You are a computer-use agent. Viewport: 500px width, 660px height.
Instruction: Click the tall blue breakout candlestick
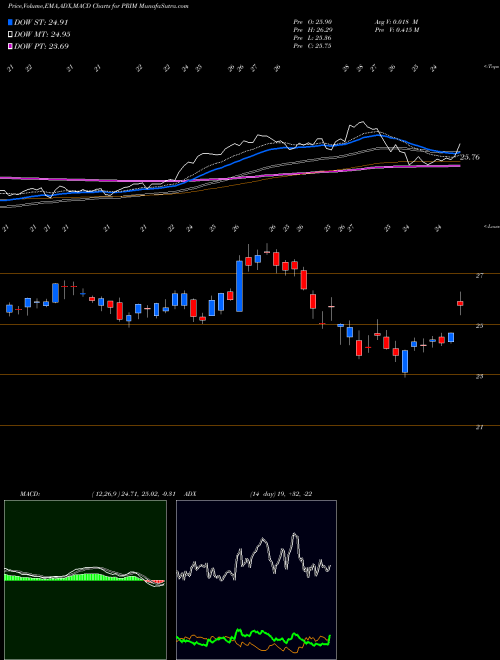click(239, 286)
